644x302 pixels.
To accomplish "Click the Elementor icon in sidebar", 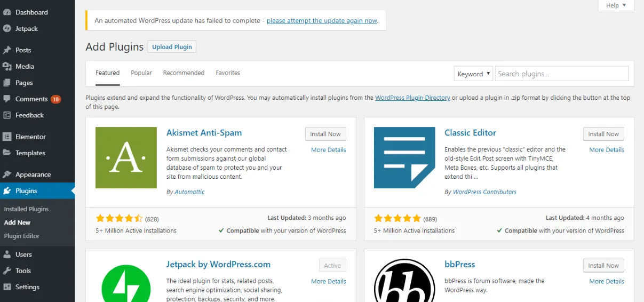I will [7, 137].
